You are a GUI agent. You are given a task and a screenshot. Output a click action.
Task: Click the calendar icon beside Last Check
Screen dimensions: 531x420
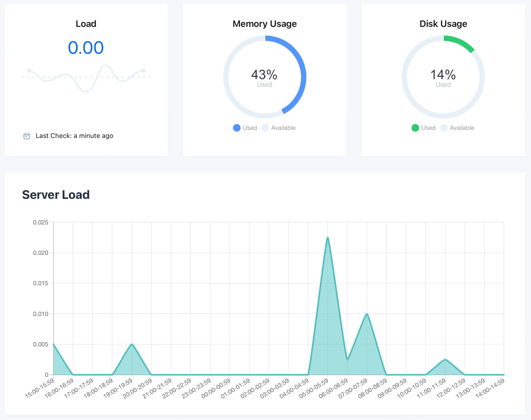pos(26,136)
